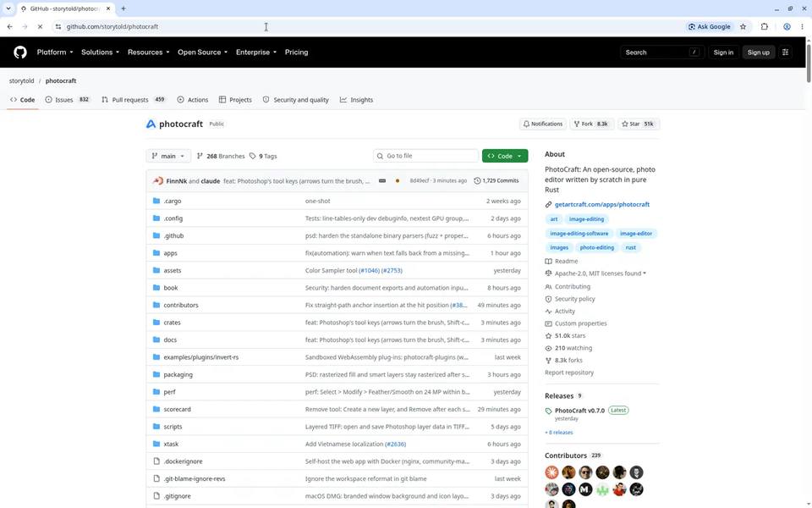Open the Chrome profile avatar icon
812x508 pixels.
(x=787, y=26)
